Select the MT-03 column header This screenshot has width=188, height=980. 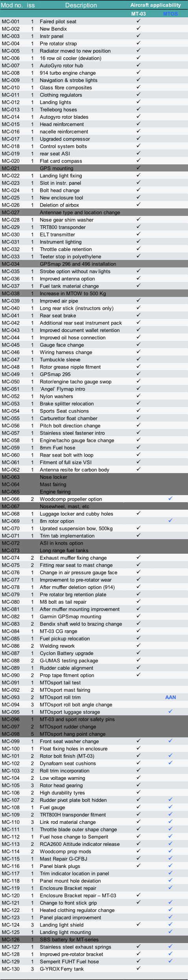pyautogui.click(x=138, y=14)
